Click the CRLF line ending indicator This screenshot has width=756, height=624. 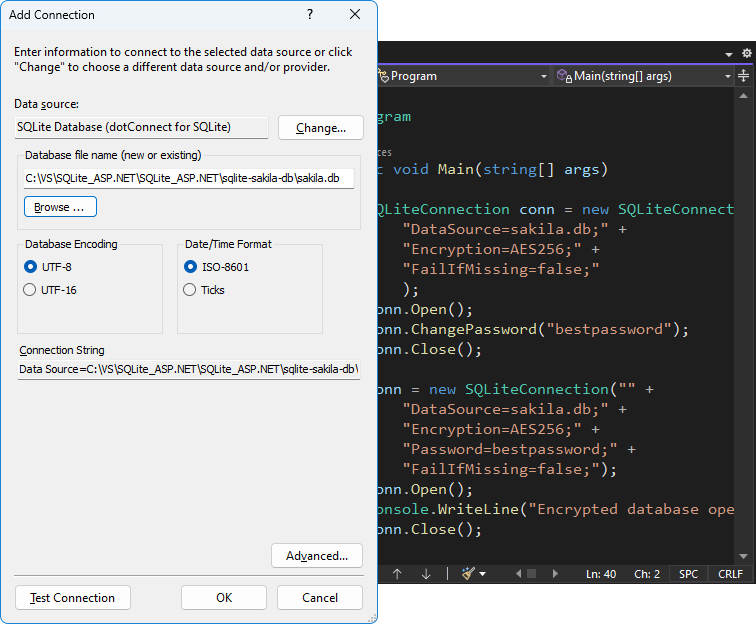pos(730,574)
